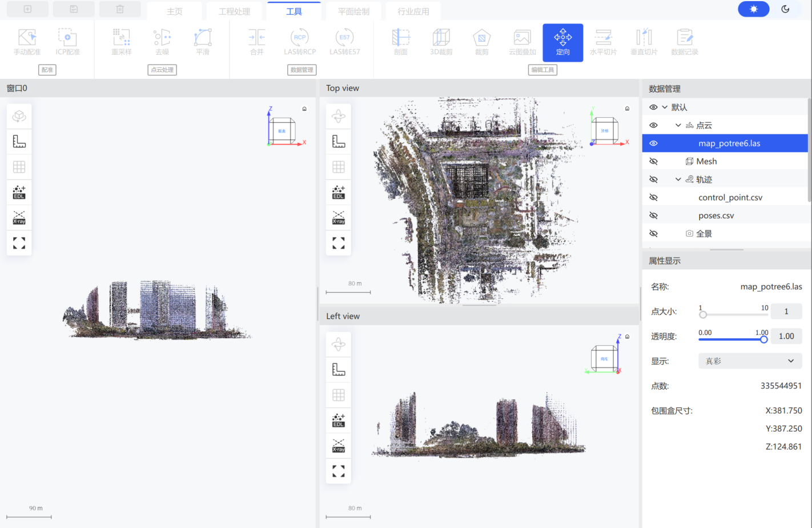This screenshot has width=812, height=528.
Task: Select the 去噪 denoise tool
Action: 162,42
